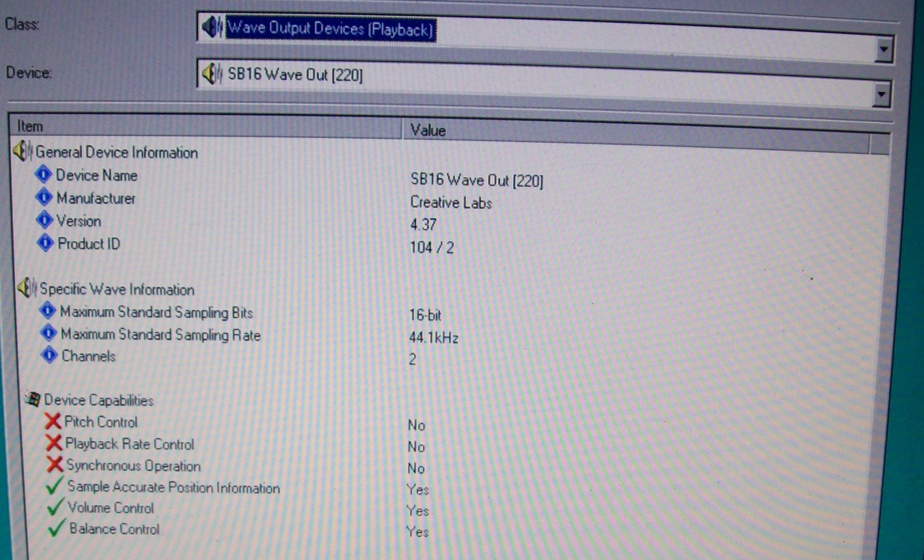Click the 104 / 2 product ID value
The image size is (924, 560).
click(x=432, y=248)
